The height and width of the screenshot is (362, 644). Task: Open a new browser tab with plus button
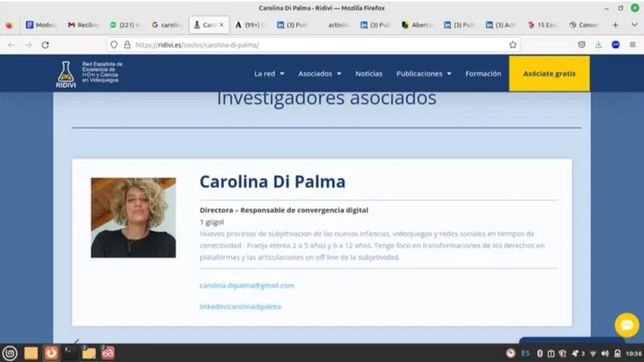pos(615,25)
